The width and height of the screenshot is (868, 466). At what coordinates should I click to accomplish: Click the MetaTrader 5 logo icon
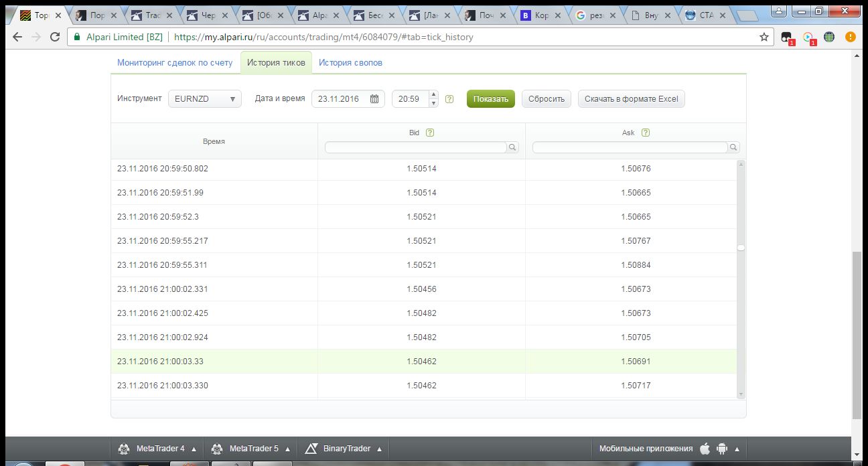(x=216, y=449)
